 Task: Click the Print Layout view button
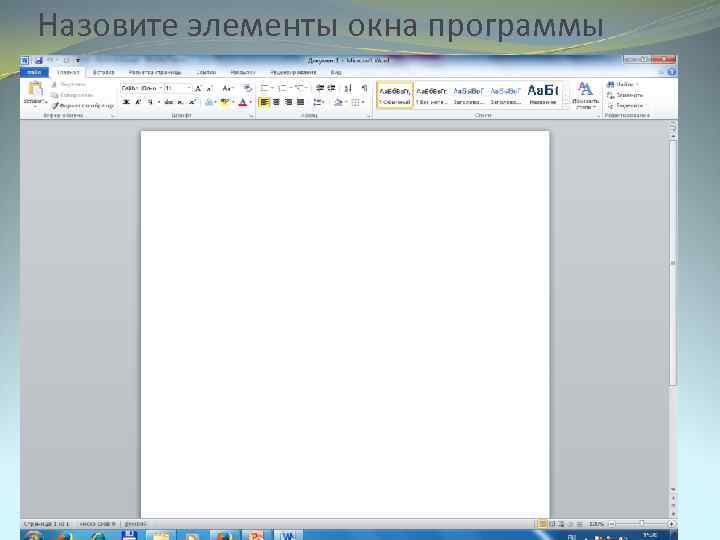coord(542,524)
